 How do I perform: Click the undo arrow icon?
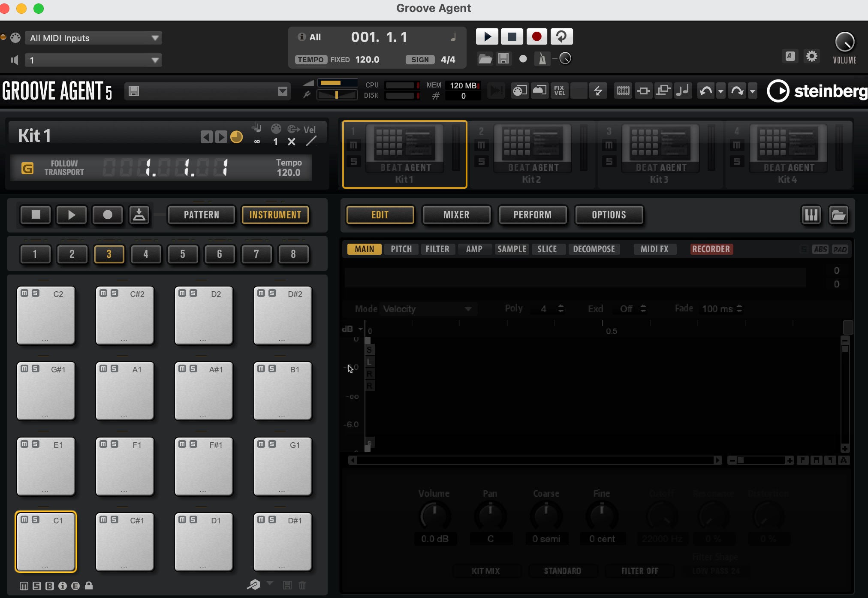coord(705,91)
